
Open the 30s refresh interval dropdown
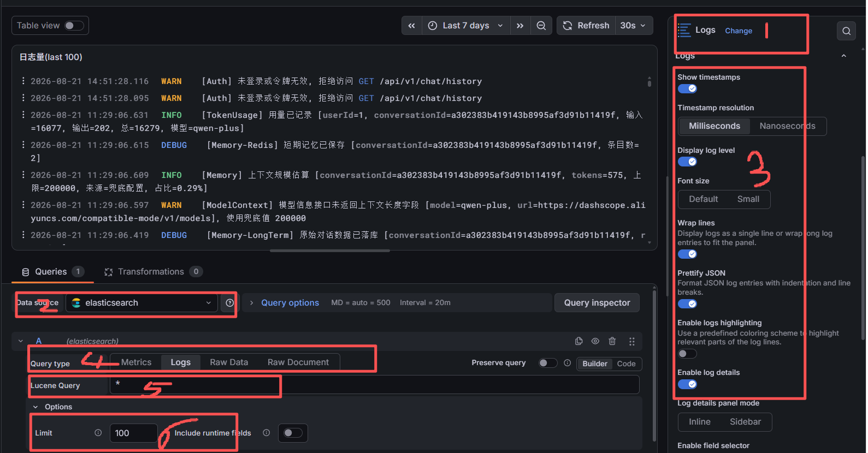634,26
